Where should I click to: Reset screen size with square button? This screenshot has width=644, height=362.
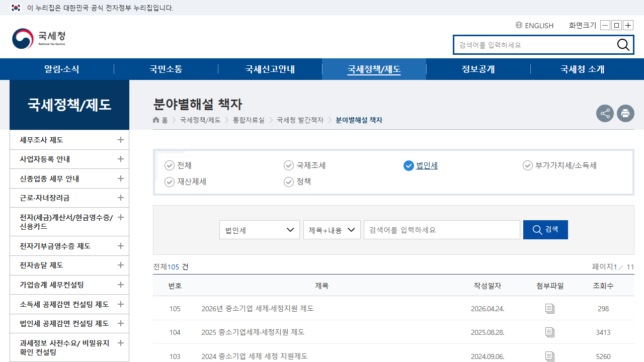[x=616, y=25]
